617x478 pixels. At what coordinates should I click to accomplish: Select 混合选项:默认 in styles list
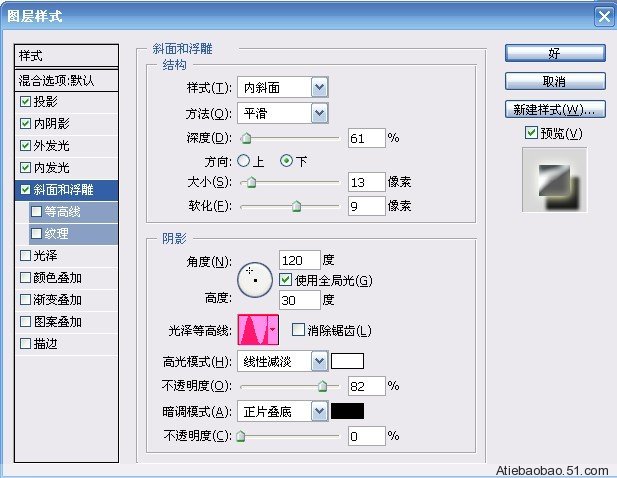tap(68, 79)
